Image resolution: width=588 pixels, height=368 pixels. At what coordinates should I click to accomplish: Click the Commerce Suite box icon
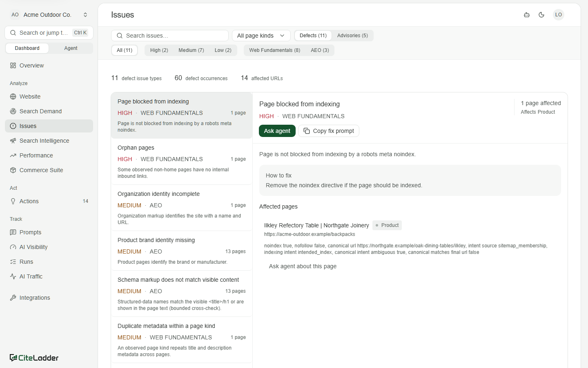(x=13, y=170)
